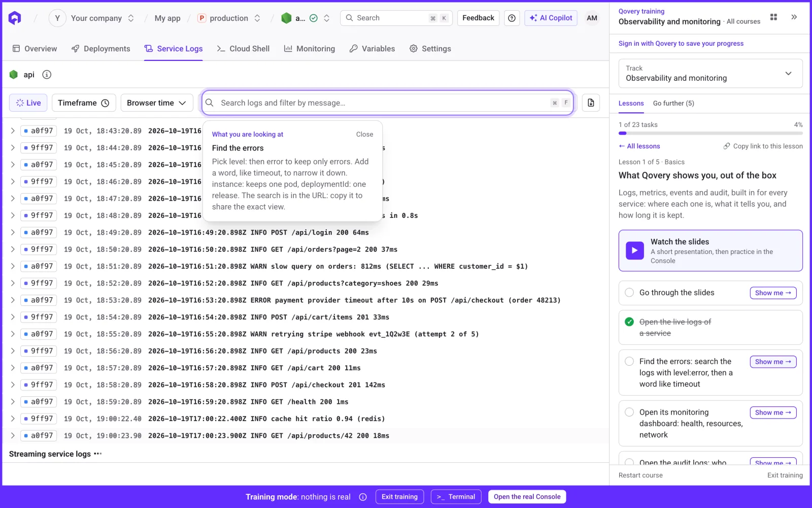Image resolution: width=812 pixels, height=508 pixels.
Task: Click Copy link to this lesson
Action: (763, 146)
